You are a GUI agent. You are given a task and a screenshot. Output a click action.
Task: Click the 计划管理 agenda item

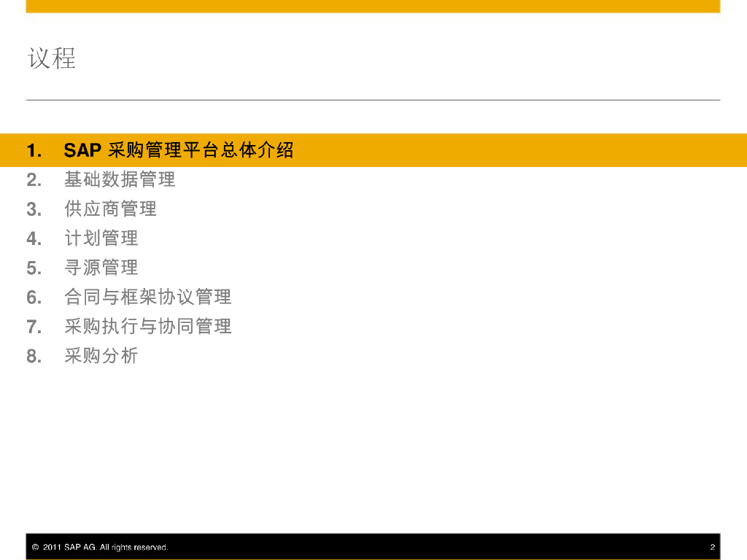[x=101, y=238]
